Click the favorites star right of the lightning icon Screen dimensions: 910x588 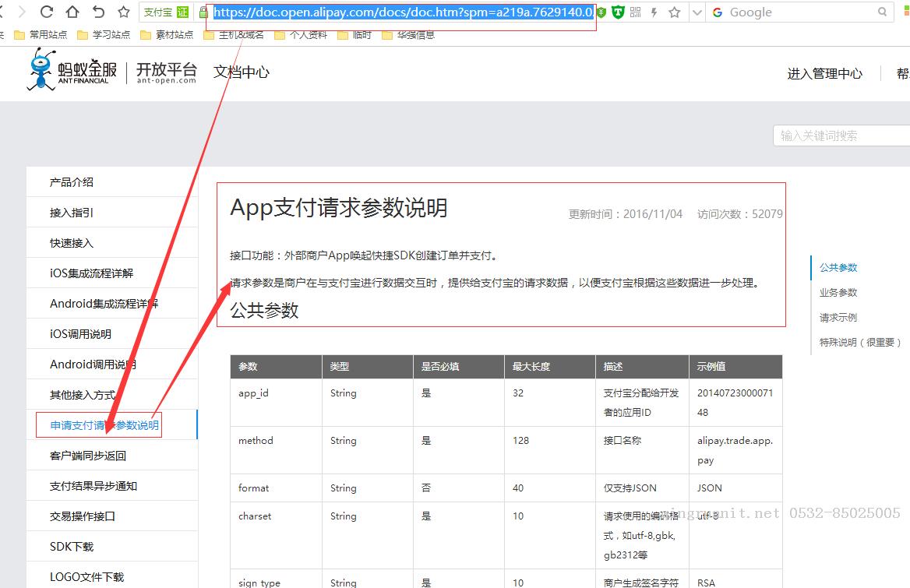pos(675,12)
